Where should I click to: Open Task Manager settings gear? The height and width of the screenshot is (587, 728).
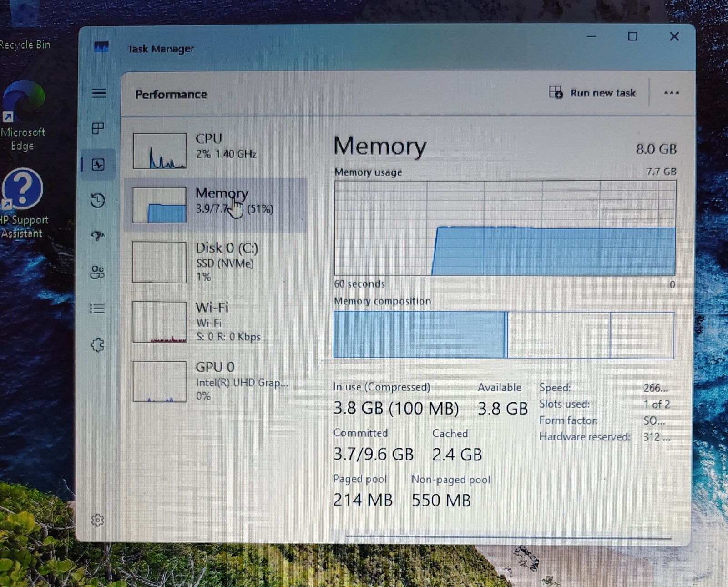click(x=98, y=520)
